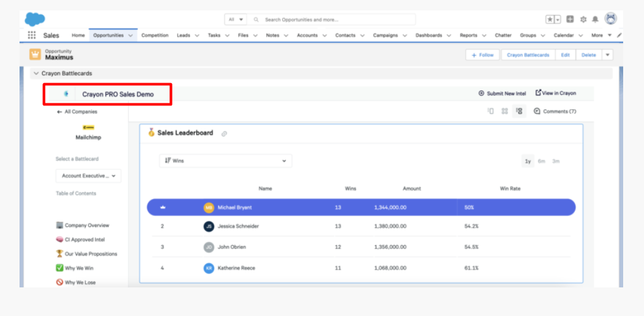644x316 pixels.
Task: Click the Crayon logo beside PRO Sales Demo
Action: (x=66, y=94)
